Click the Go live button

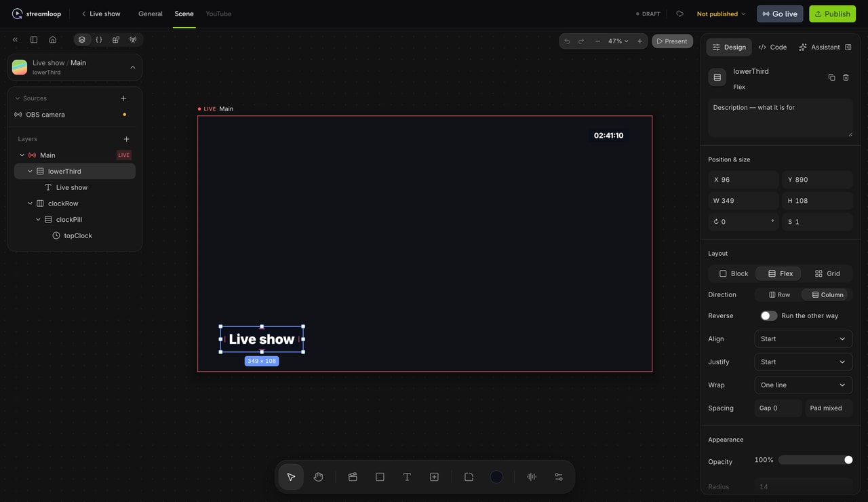click(780, 14)
